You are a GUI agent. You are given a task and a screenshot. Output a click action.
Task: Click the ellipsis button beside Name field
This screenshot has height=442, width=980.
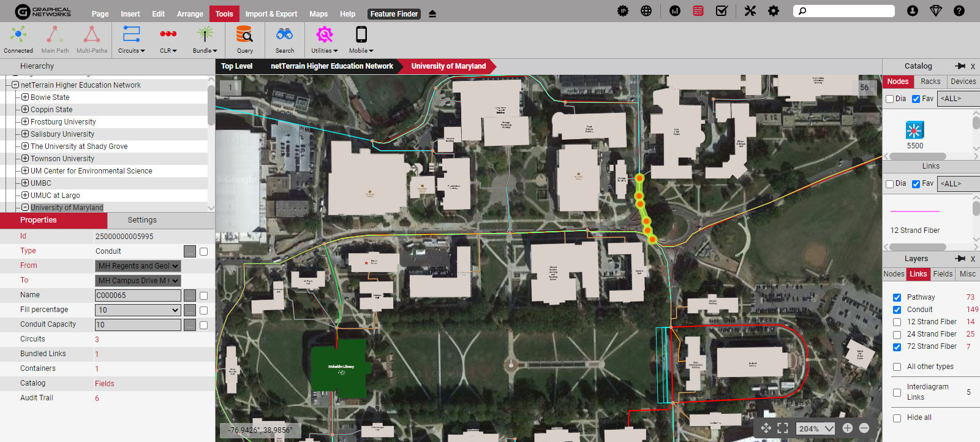[x=190, y=295]
